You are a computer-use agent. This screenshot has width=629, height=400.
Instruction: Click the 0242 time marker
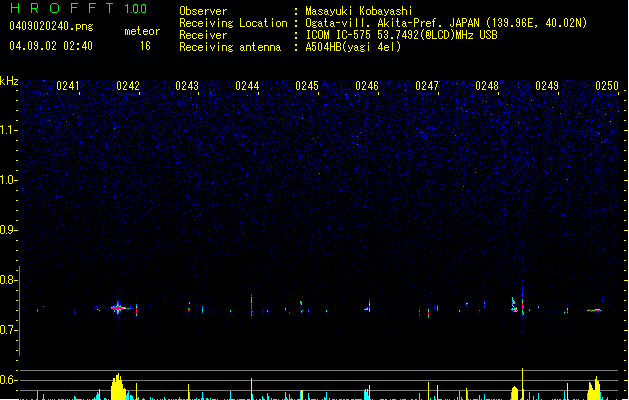[x=128, y=86]
